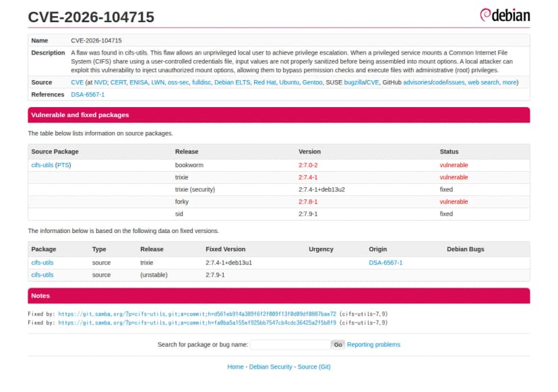The width and height of the screenshot is (558, 392).
Task: Open cifs-utils source package link in vulnerable table
Action: 42,165
